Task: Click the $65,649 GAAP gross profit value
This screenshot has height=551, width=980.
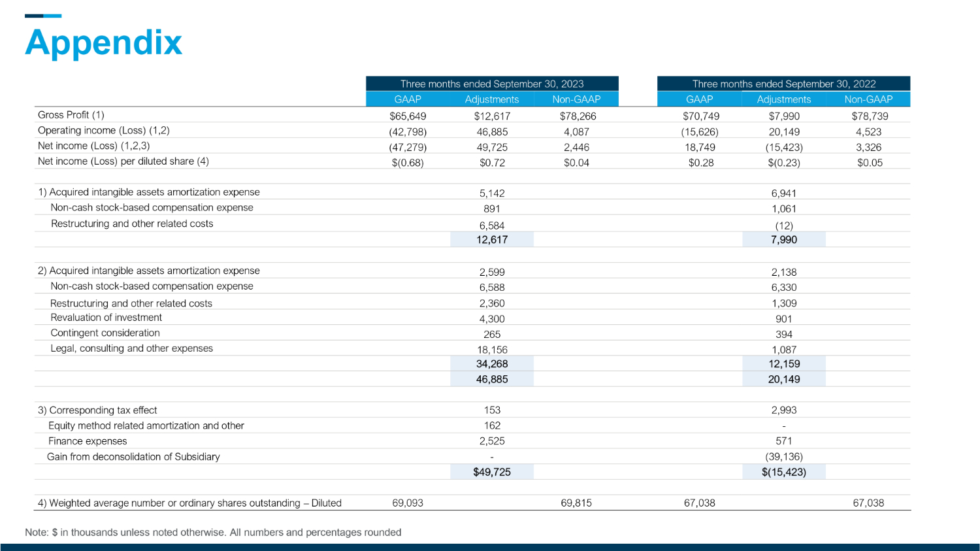Action: click(408, 116)
